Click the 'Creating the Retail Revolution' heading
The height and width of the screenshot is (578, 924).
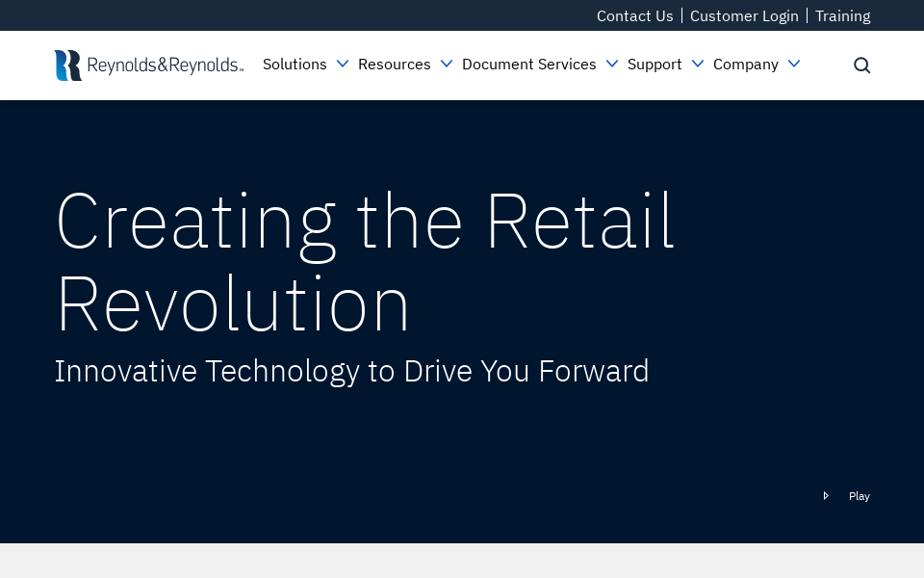365,260
